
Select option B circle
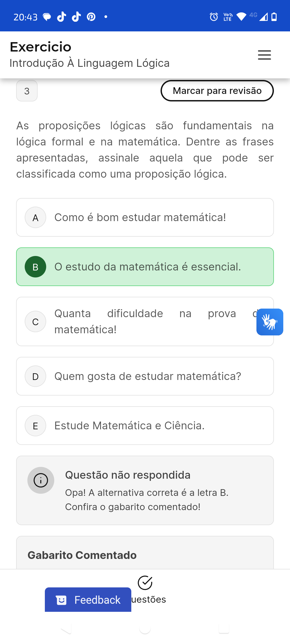[x=35, y=267]
